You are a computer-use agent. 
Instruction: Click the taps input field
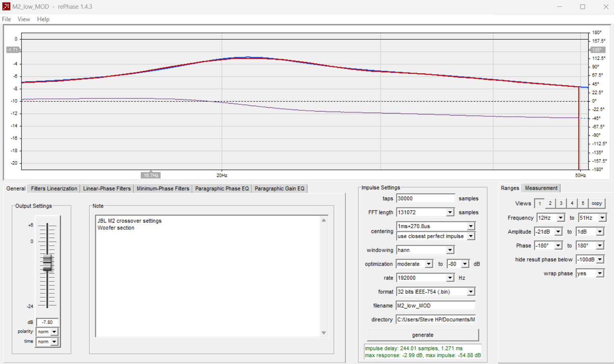[x=425, y=198]
